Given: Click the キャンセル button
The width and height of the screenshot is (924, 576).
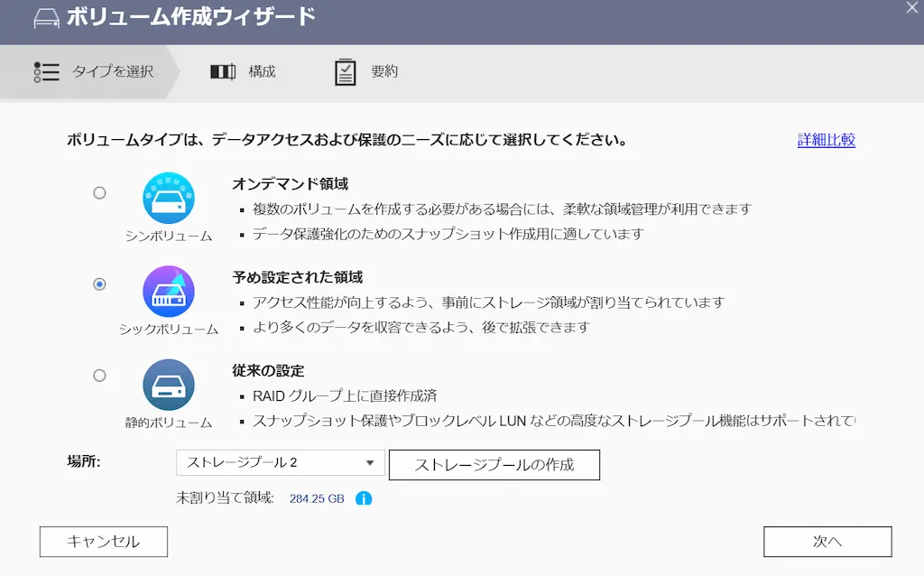Looking at the screenshot, I should pyautogui.click(x=104, y=542).
